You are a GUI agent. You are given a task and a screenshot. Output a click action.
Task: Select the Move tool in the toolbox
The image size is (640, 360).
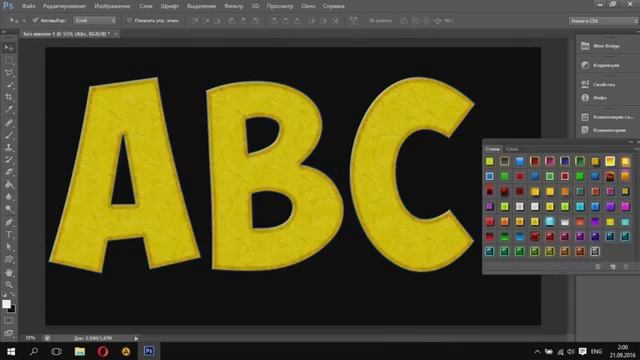coord(9,48)
